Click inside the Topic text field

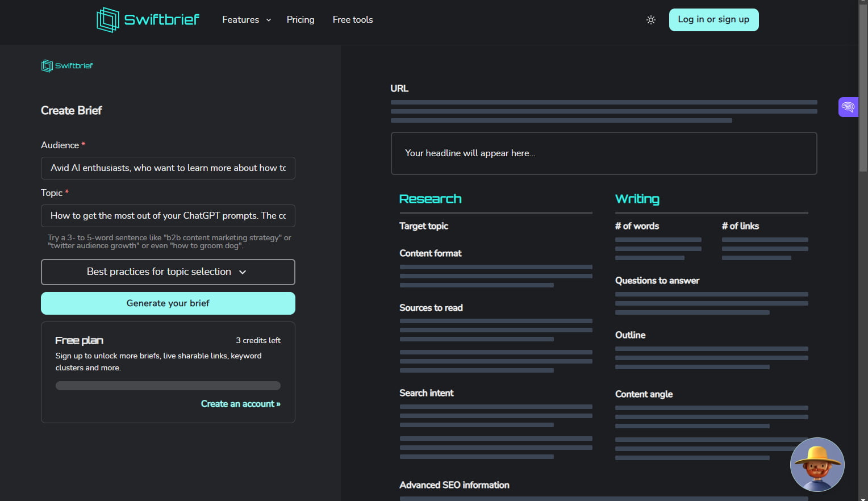click(x=168, y=216)
